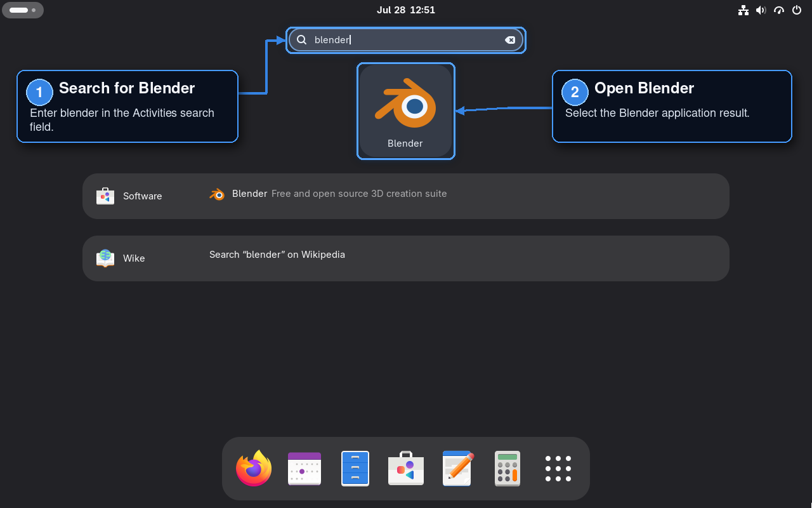Open the Software store in dock

click(406, 469)
